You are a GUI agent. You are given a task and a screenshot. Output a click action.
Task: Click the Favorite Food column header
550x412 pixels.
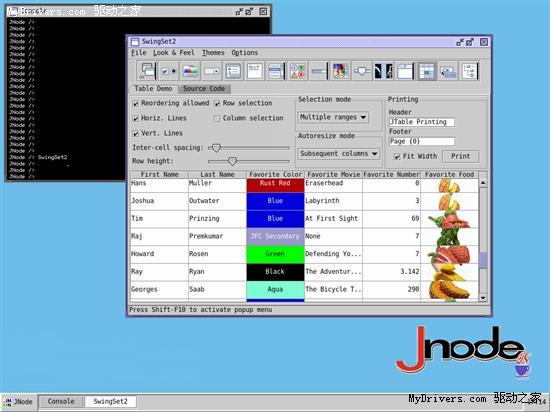click(449, 175)
